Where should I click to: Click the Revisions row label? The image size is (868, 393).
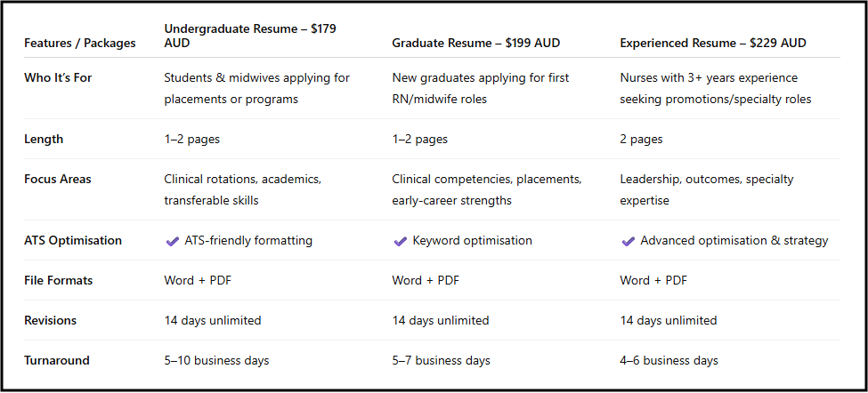[51, 321]
